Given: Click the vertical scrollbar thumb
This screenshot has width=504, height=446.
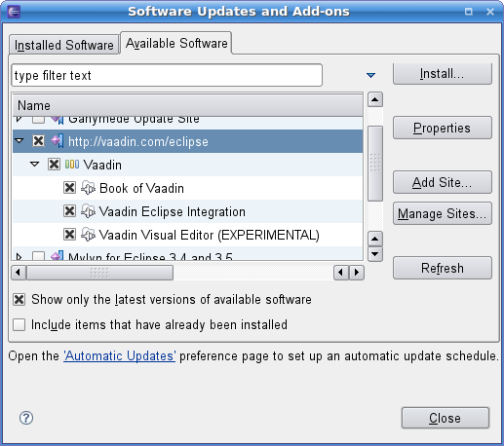Looking at the screenshot, I should (x=375, y=164).
